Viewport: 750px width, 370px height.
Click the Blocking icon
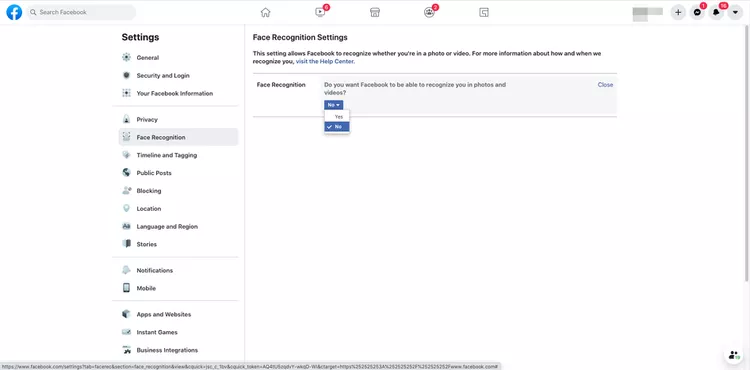[126, 191]
